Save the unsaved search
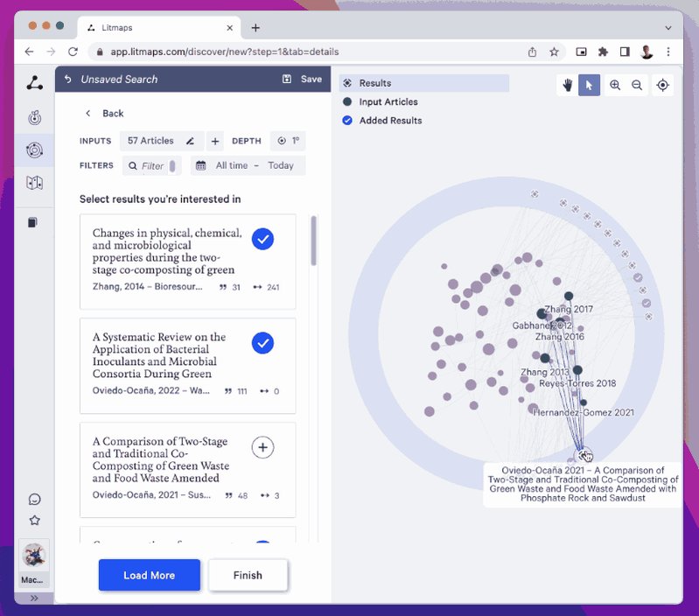 point(302,79)
